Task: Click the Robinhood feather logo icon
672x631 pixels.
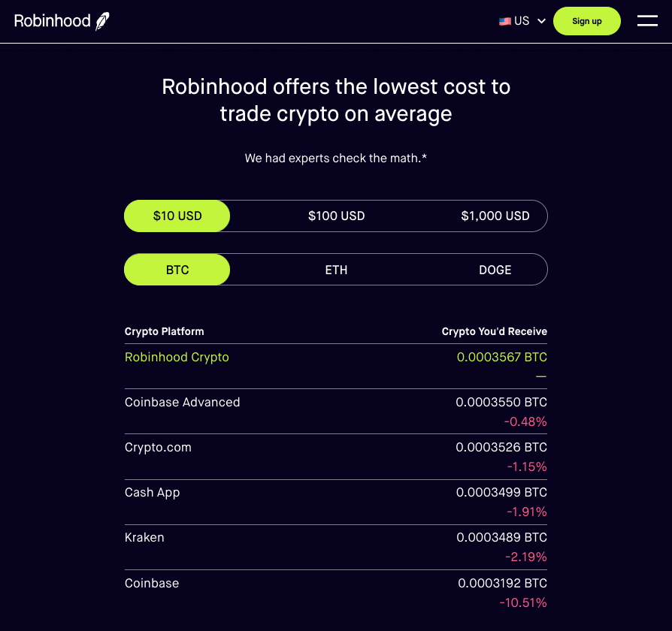Action: [102, 22]
